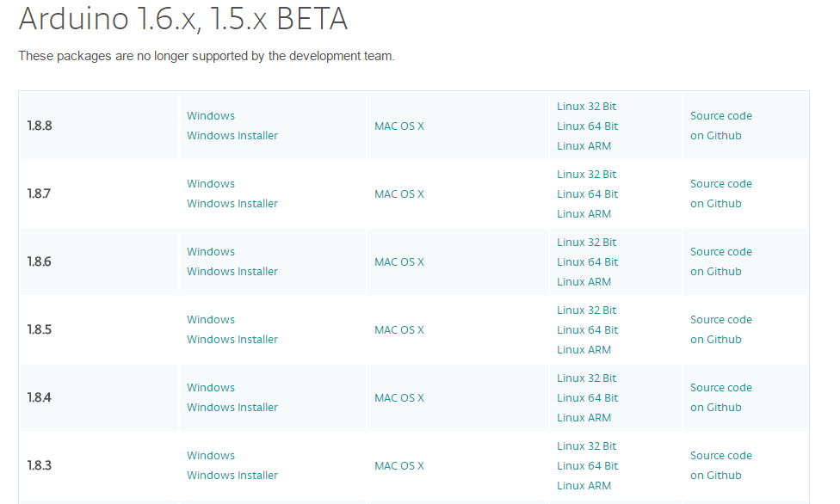Click Windows Installer in the 1.8.7 row
The width and height of the screenshot is (840, 504).
(x=232, y=204)
